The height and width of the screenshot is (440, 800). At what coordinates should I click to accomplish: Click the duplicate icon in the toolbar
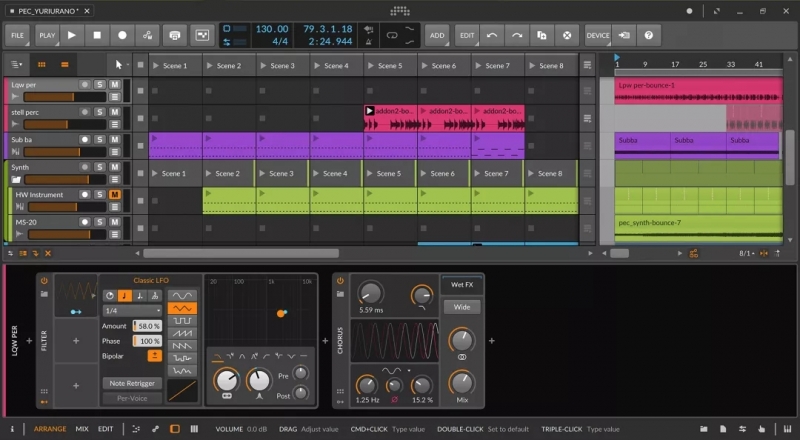pyautogui.click(x=542, y=35)
